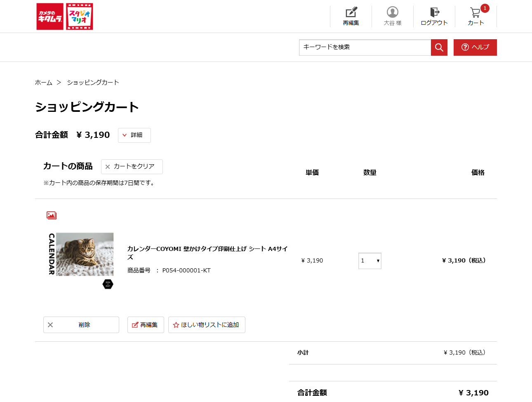Expand the 詳細 total amount details
This screenshot has width=532, height=402.
click(x=134, y=135)
